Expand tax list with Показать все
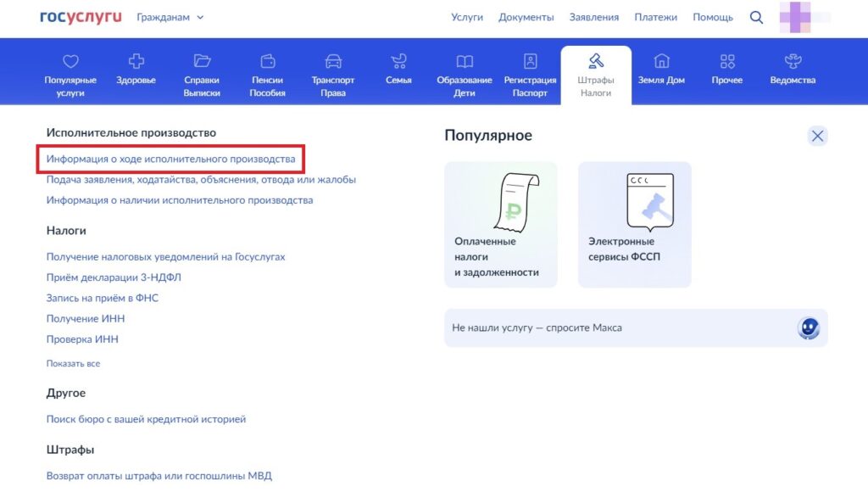The image size is (868, 498). 73,364
